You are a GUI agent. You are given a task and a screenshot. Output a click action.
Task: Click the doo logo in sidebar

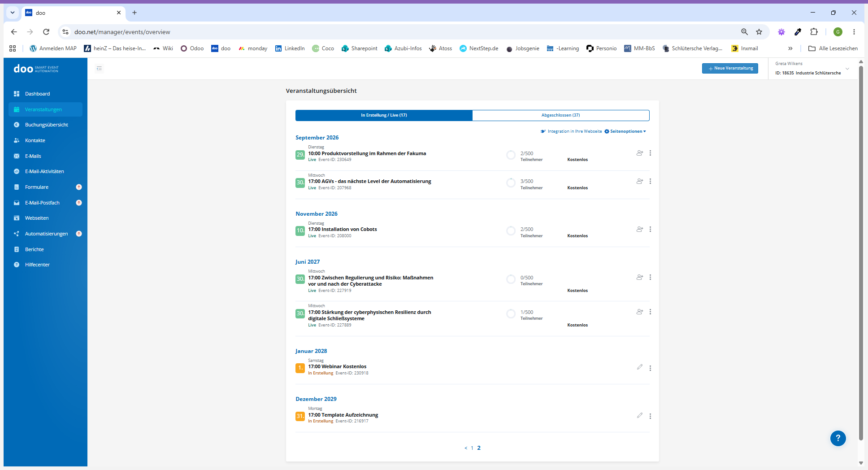(x=36, y=69)
